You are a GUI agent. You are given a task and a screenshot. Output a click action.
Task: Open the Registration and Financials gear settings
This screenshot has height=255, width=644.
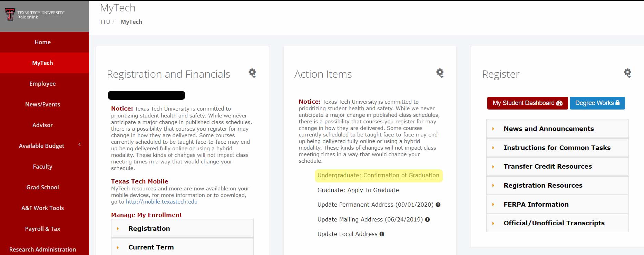[252, 73]
